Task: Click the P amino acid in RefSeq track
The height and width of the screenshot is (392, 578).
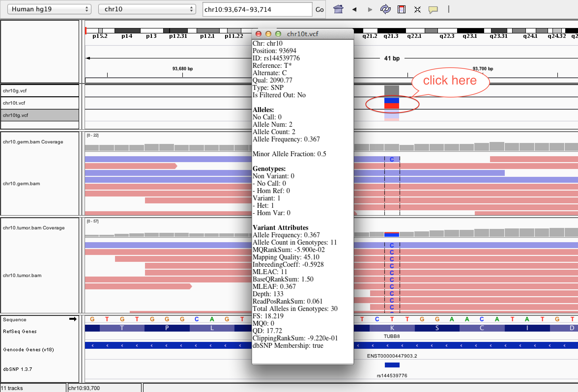Action: [167, 328]
